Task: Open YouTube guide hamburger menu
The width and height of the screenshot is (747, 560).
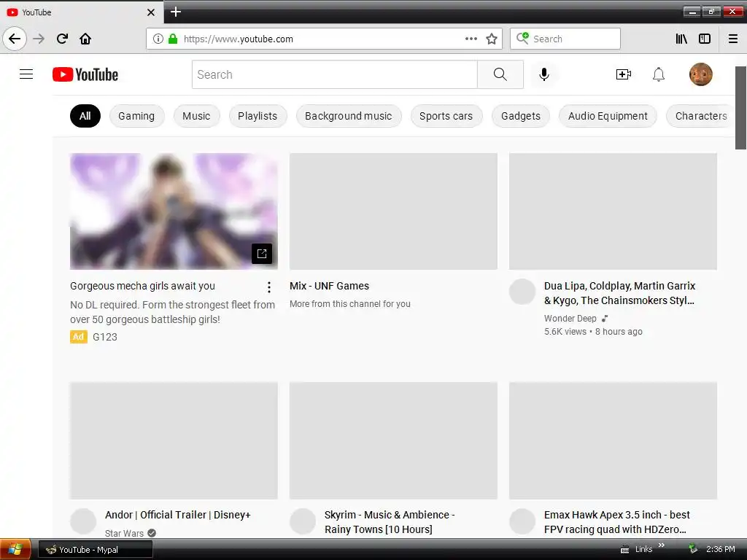Action: 26,74
